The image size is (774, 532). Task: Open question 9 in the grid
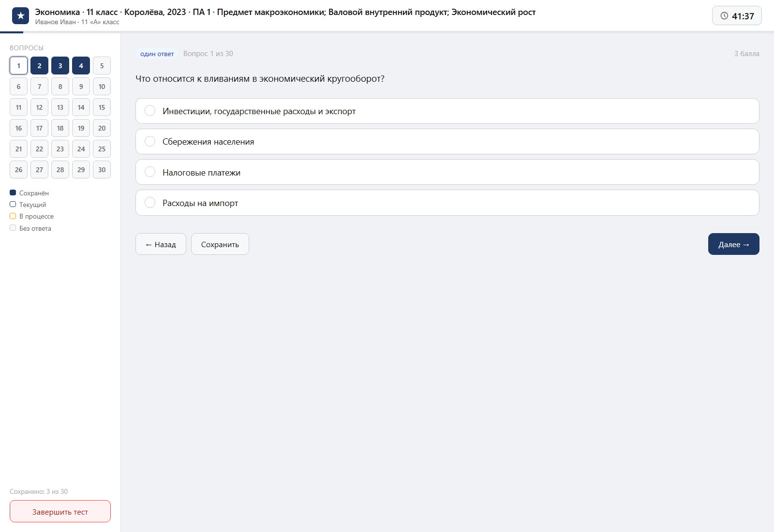pyautogui.click(x=81, y=87)
